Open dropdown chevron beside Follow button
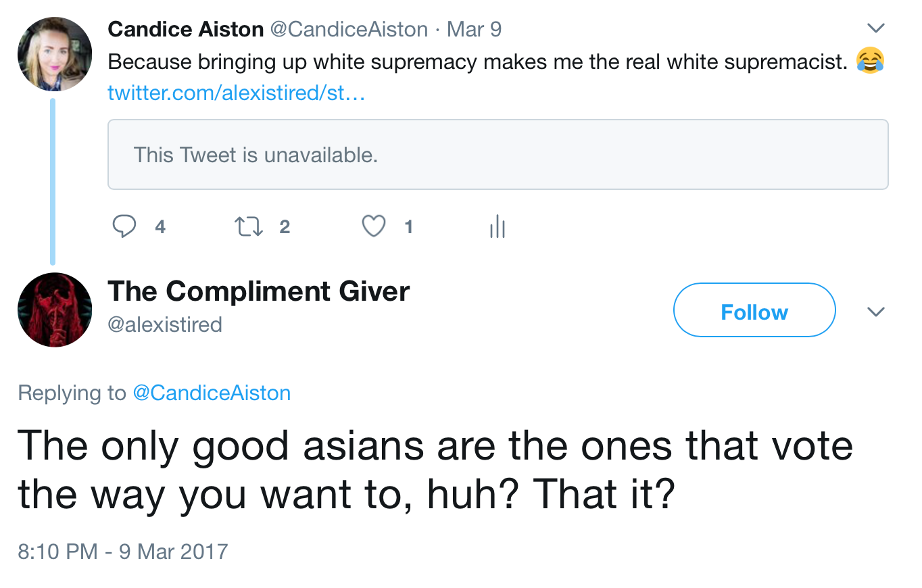Viewport: 922px width, 588px height. coord(875,312)
